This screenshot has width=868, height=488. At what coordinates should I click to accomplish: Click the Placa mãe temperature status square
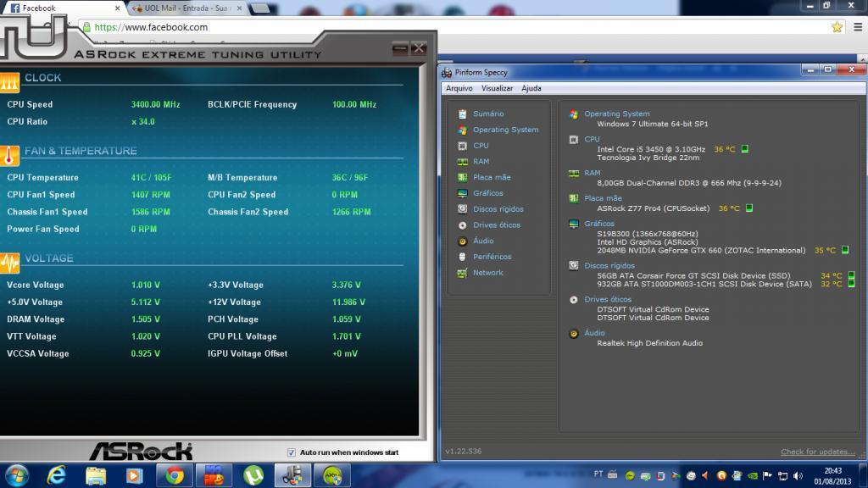point(749,208)
